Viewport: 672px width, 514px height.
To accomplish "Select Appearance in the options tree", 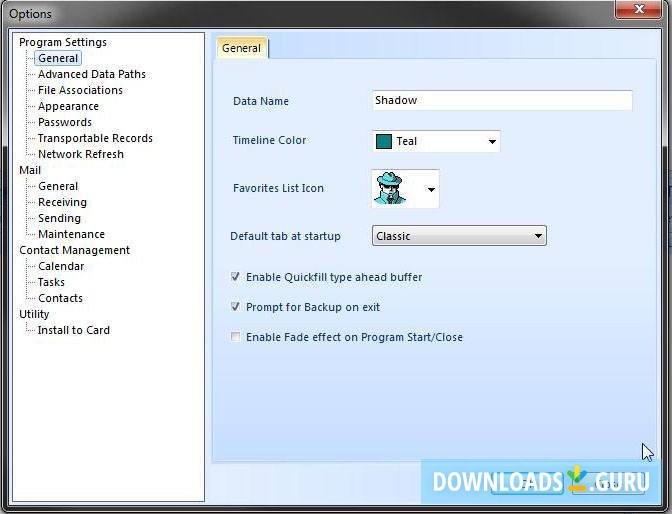I will click(68, 106).
